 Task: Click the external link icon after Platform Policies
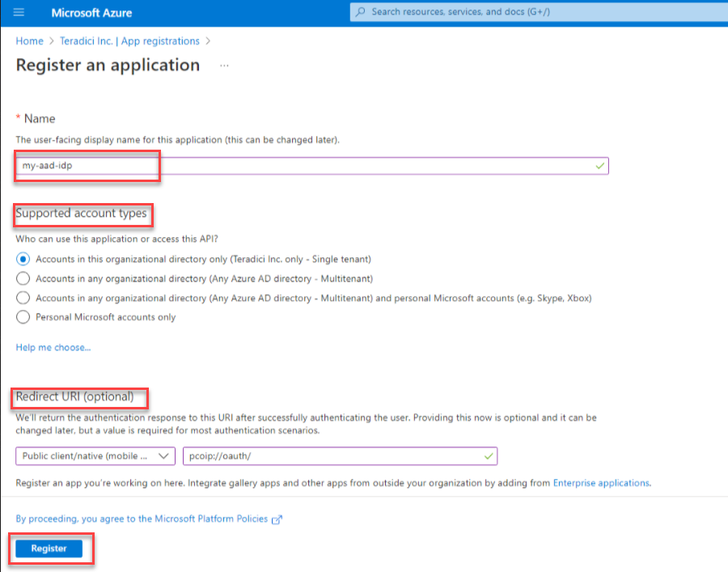coord(277,519)
